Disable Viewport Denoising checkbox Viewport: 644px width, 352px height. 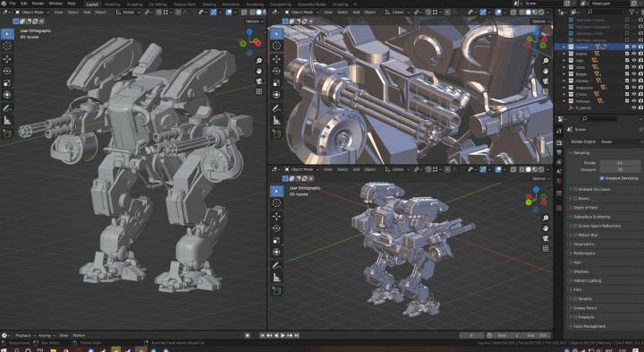coord(602,178)
